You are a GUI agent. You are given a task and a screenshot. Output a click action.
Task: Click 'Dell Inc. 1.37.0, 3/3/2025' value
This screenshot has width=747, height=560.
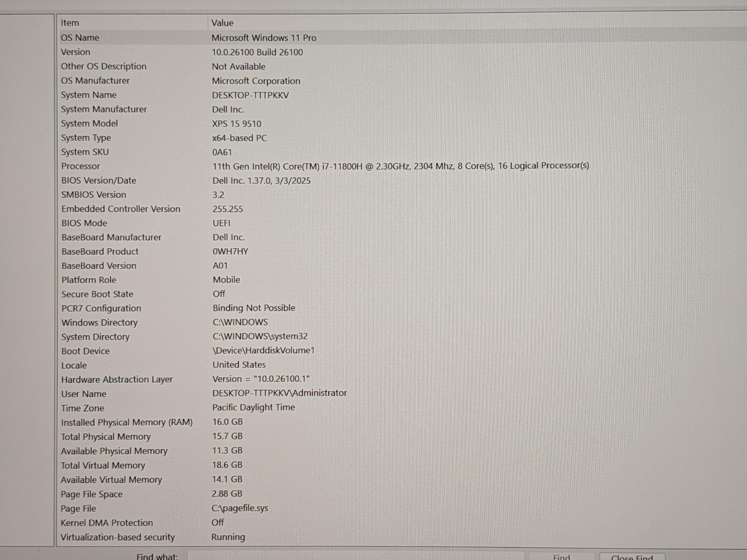click(x=261, y=181)
